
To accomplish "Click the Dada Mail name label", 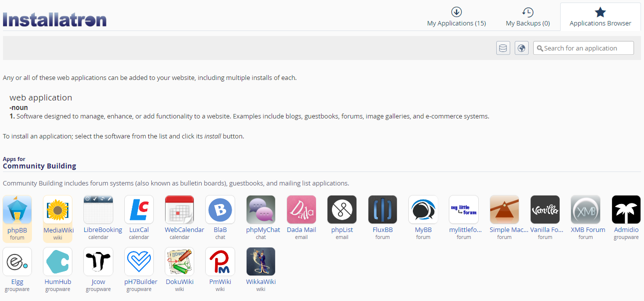I will click(x=302, y=230).
